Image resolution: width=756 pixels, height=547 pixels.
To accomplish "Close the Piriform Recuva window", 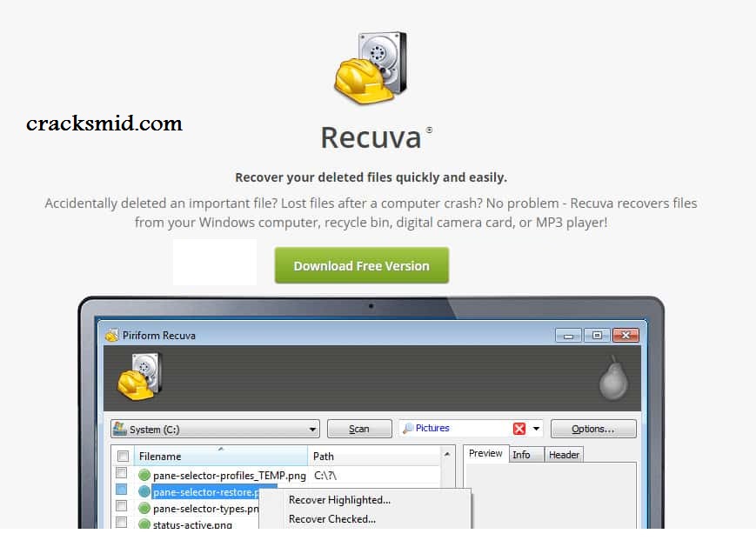I will [626, 336].
